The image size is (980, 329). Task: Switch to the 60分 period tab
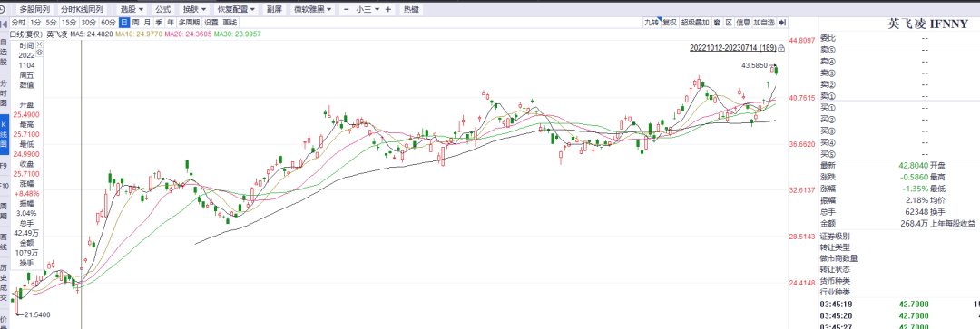click(x=108, y=23)
